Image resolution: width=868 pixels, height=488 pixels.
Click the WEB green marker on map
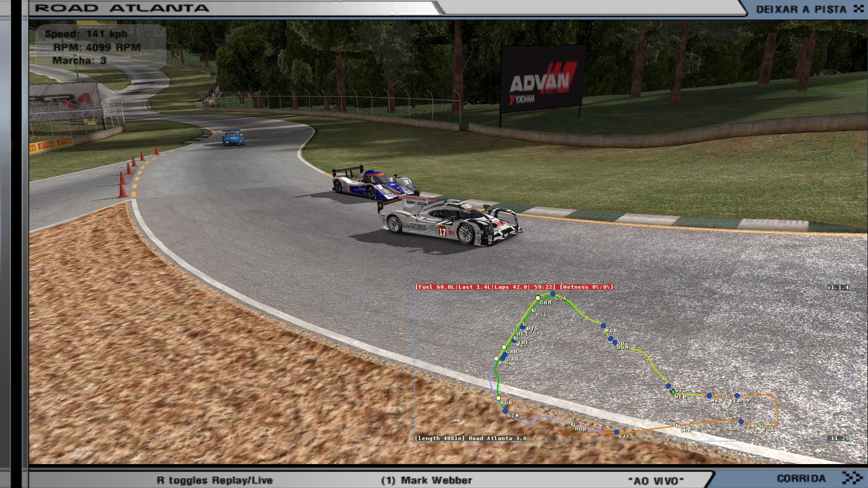point(673,391)
